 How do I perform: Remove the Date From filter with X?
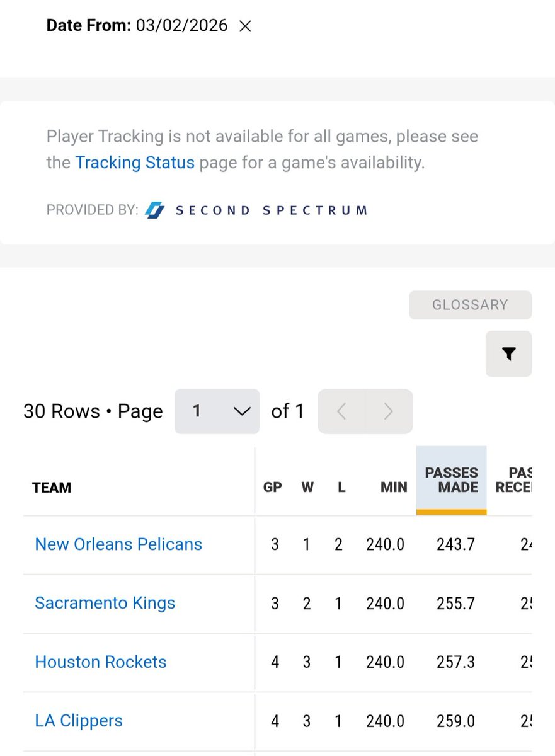click(245, 26)
